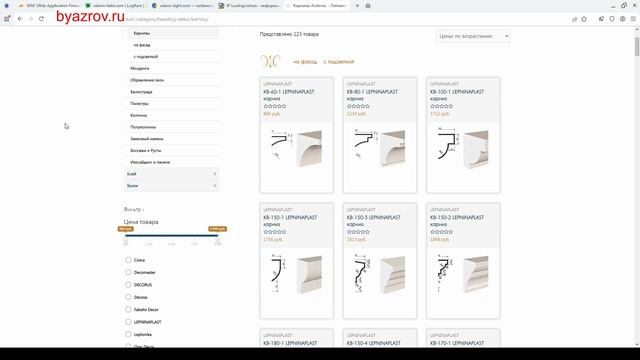Viewport: 640px width, 360px height.
Task: Open the КВ-100-1 LEPNINAPLAST product title
Action: click(457, 95)
